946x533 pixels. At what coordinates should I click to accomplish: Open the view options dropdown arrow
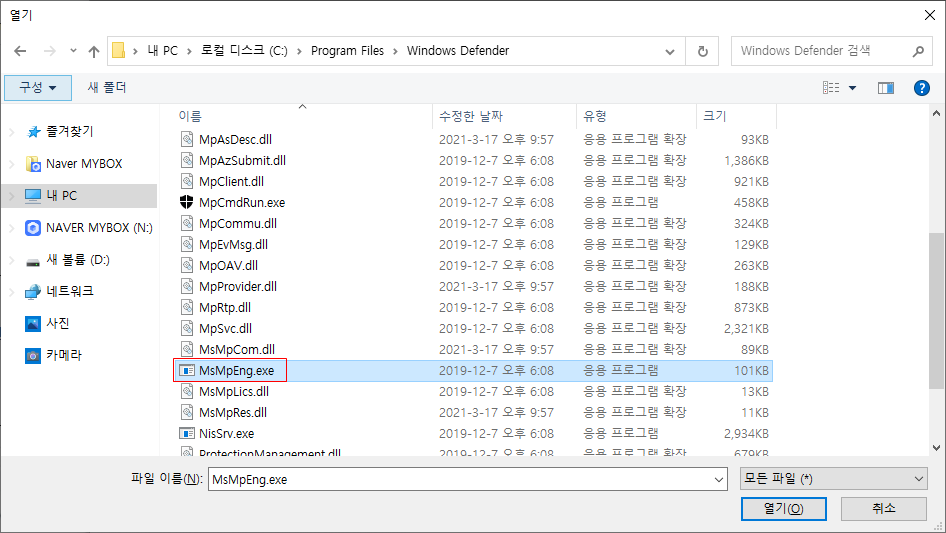[852, 88]
